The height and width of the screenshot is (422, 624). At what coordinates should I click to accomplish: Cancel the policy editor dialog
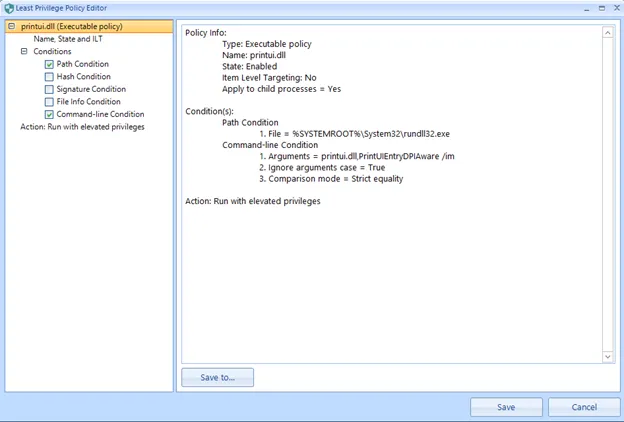point(584,407)
